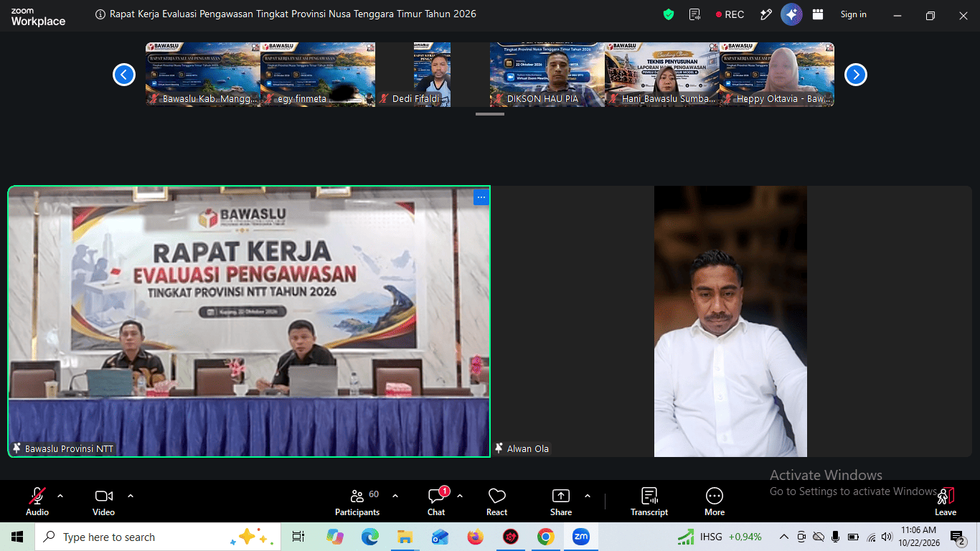Open the More options menu

(x=715, y=501)
